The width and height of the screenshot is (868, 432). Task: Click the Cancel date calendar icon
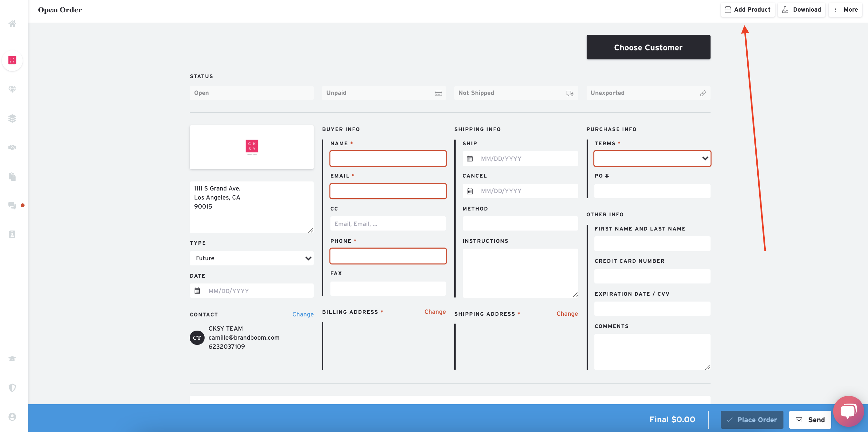point(470,191)
